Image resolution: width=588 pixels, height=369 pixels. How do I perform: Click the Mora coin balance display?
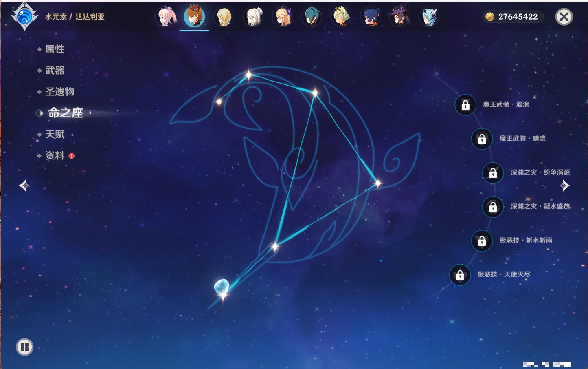[513, 17]
